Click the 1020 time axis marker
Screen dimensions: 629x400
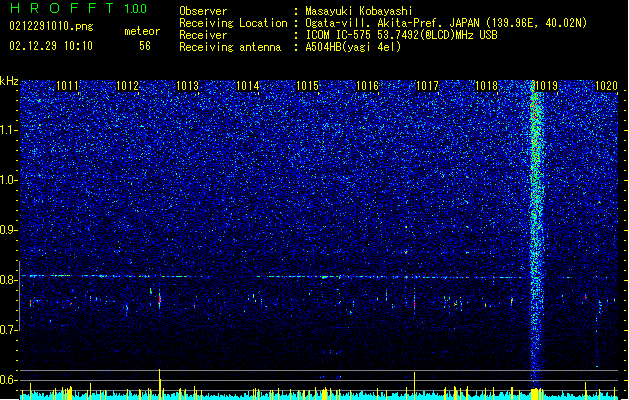point(606,86)
